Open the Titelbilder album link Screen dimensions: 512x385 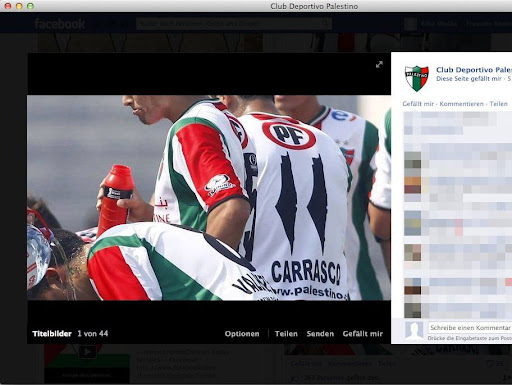(52, 334)
